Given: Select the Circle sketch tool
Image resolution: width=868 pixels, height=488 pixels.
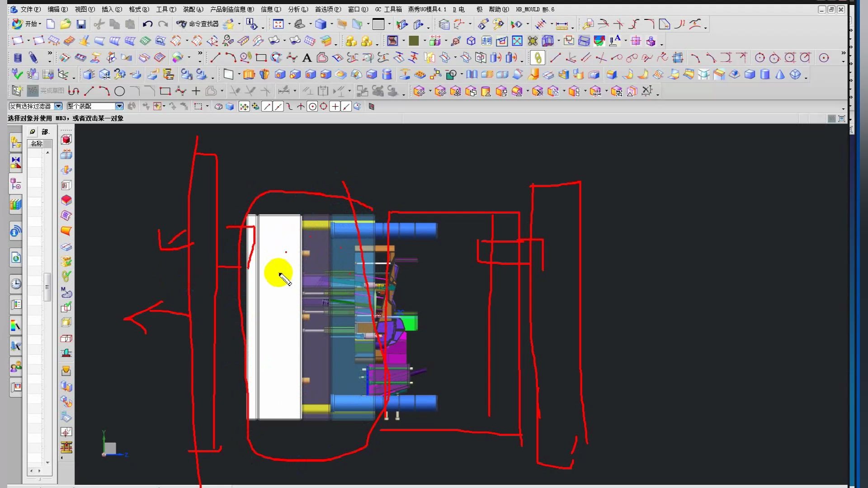Looking at the screenshot, I should (119, 91).
